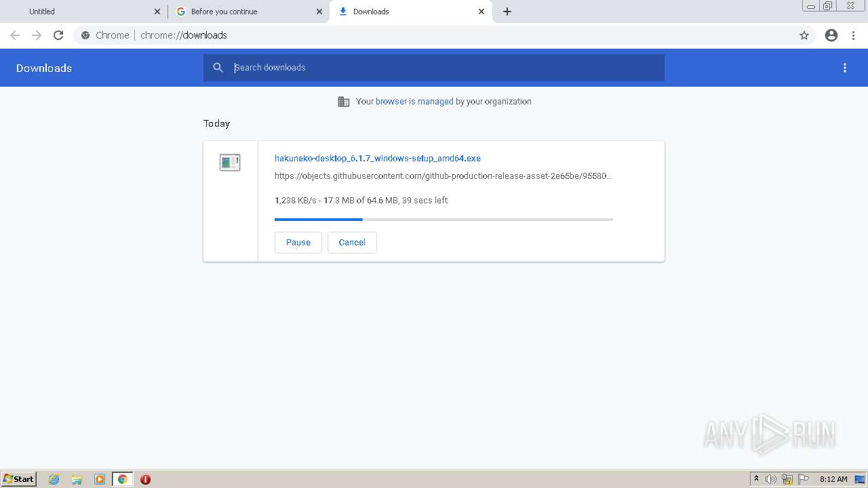Viewport: 868px width, 488px height.
Task: Open the Windows Start menu
Action: click(x=19, y=479)
